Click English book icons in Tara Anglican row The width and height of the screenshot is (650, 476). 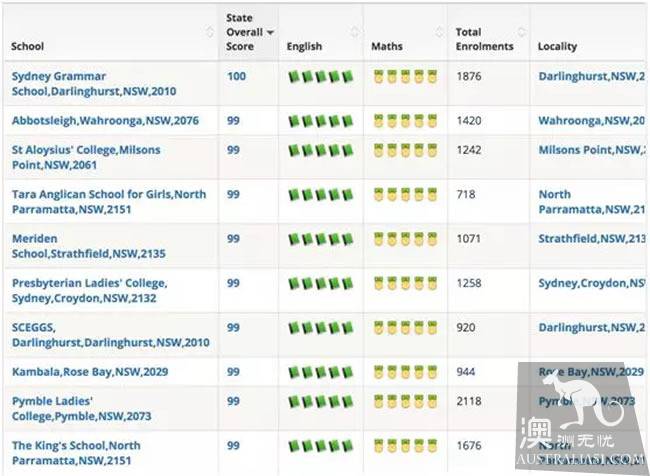pyautogui.click(x=320, y=195)
